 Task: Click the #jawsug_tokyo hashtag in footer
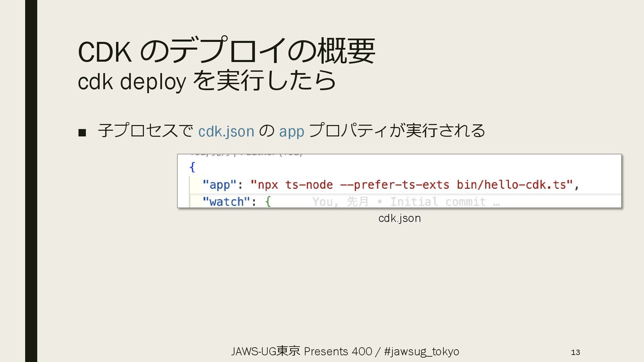pyautogui.click(x=421, y=351)
